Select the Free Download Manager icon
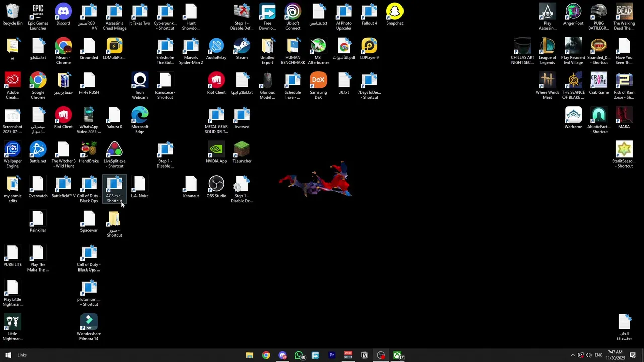Viewport: 644px width, 362px height. point(267,17)
